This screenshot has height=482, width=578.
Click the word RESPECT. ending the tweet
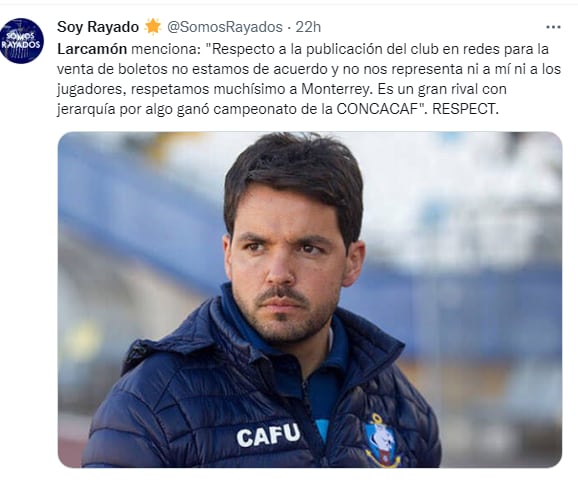465,109
